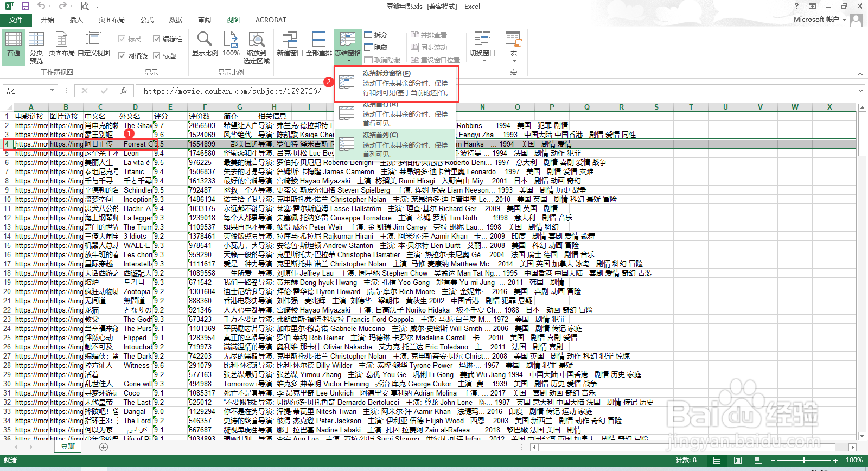Zoom in with plus button

(x=835, y=460)
